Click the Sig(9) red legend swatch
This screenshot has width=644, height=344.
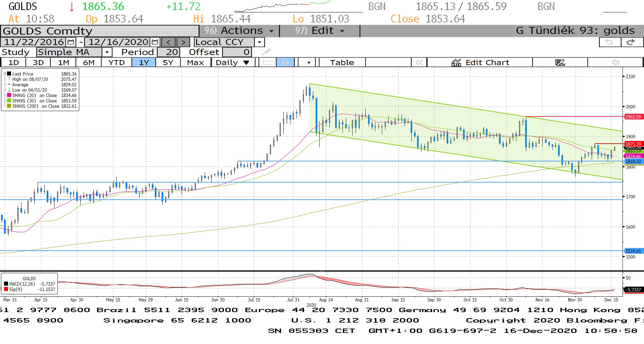pyautogui.click(x=6, y=289)
